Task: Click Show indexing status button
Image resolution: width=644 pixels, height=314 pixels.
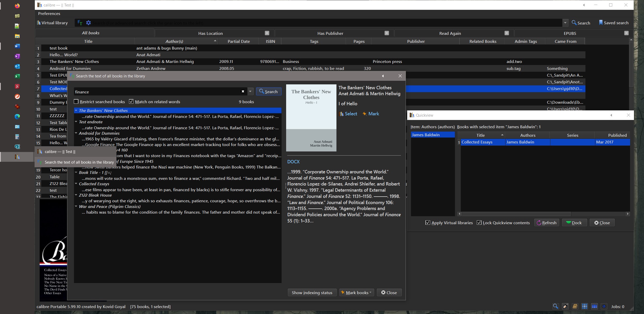Action: 312,293
